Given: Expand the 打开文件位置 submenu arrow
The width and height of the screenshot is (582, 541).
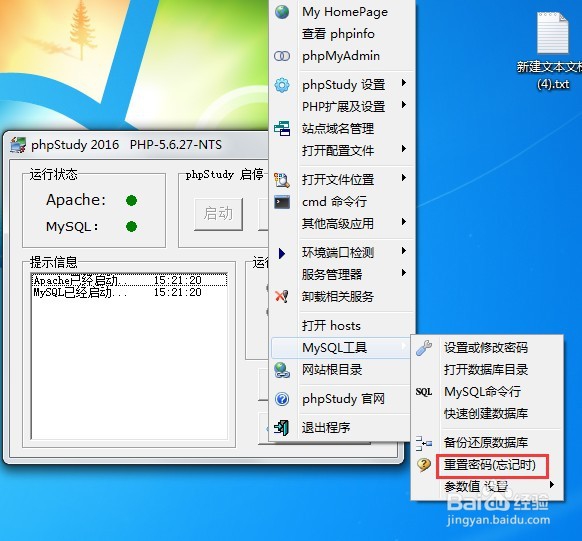Looking at the screenshot, I should [404, 178].
